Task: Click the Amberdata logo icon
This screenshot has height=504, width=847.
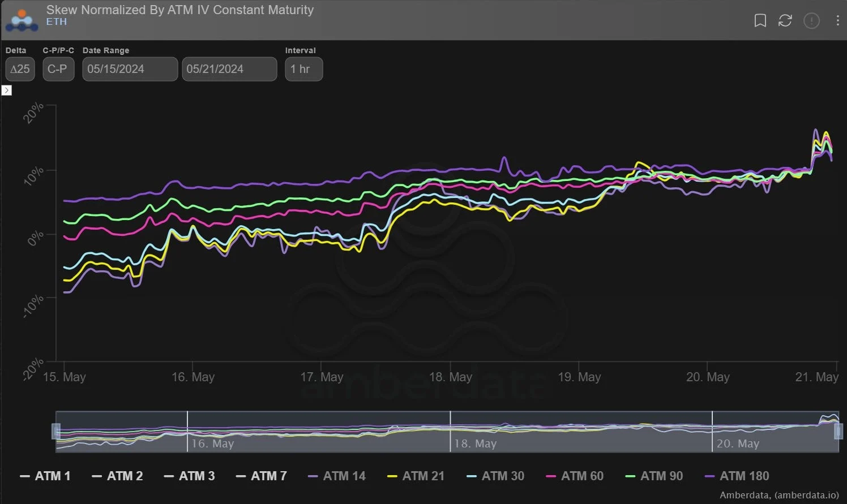Action: (x=22, y=20)
